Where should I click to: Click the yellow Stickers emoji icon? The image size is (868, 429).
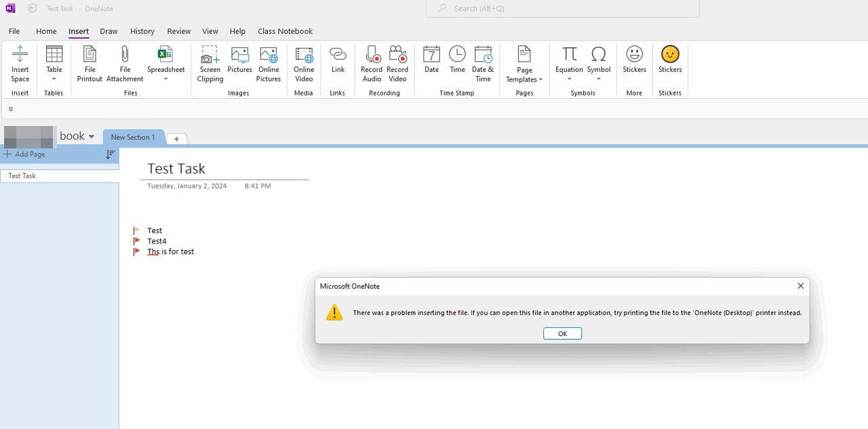click(x=670, y=54)
